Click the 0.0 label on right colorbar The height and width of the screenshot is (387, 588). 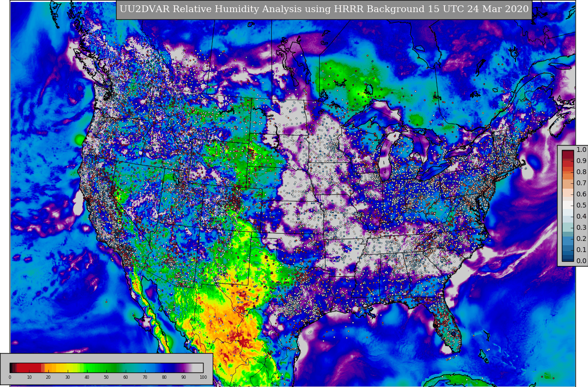[x=581, y=261]
